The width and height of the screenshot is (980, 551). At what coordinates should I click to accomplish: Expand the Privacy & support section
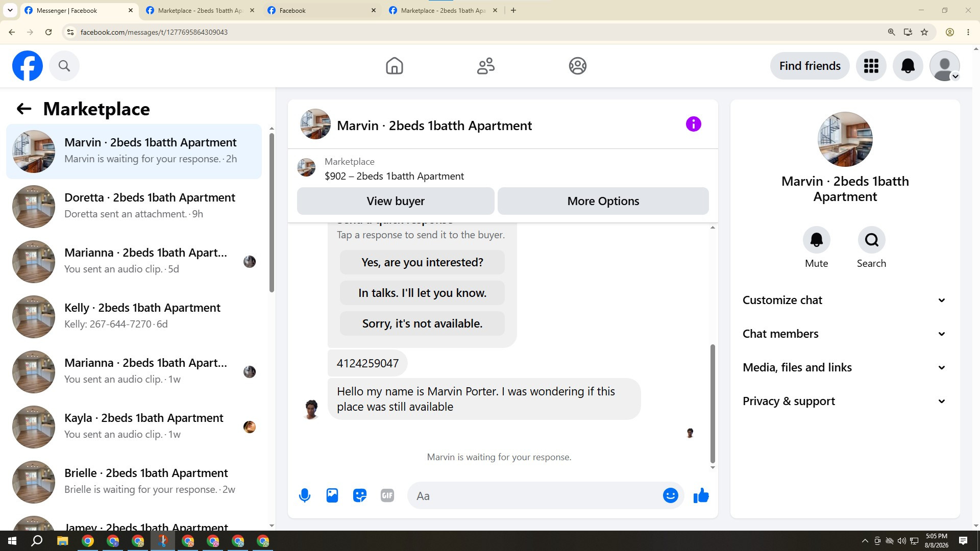tap(845, 401)
